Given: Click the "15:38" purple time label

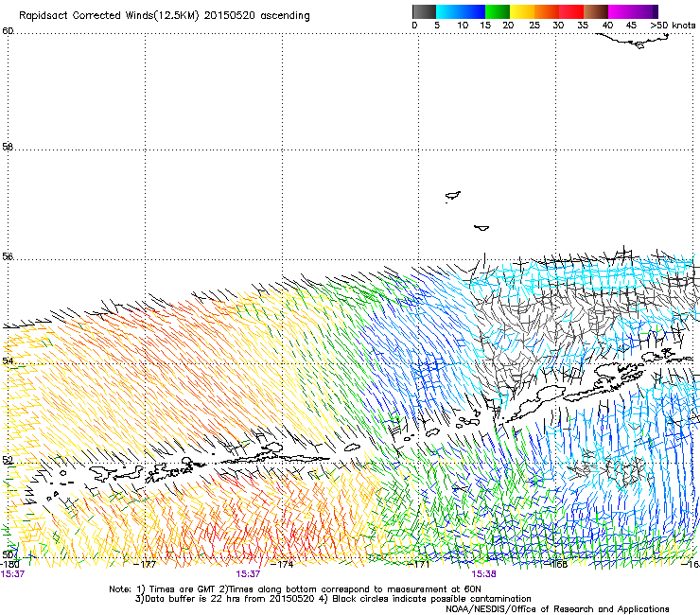Looking at the screenshot, I should 483,574.
